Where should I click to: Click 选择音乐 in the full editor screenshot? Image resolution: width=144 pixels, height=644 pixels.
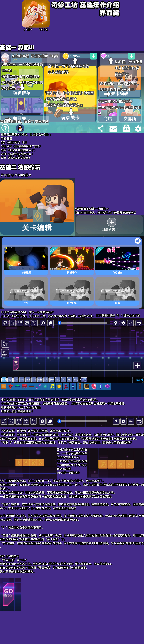(5, 323)
